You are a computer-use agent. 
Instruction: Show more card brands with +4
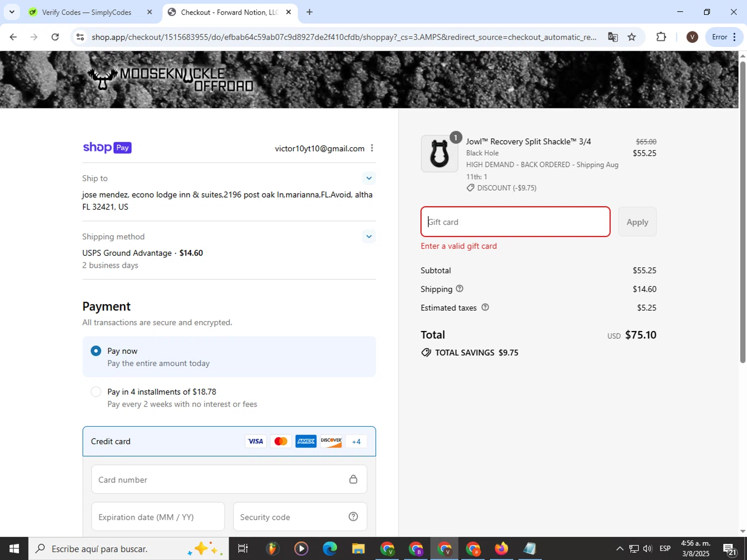pos(356,441)
